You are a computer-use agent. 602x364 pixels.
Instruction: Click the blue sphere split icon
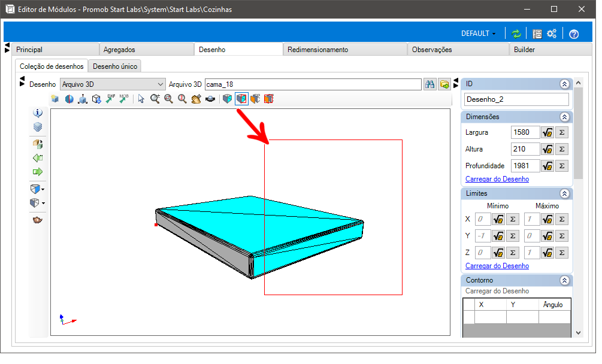tap(69, 99)
